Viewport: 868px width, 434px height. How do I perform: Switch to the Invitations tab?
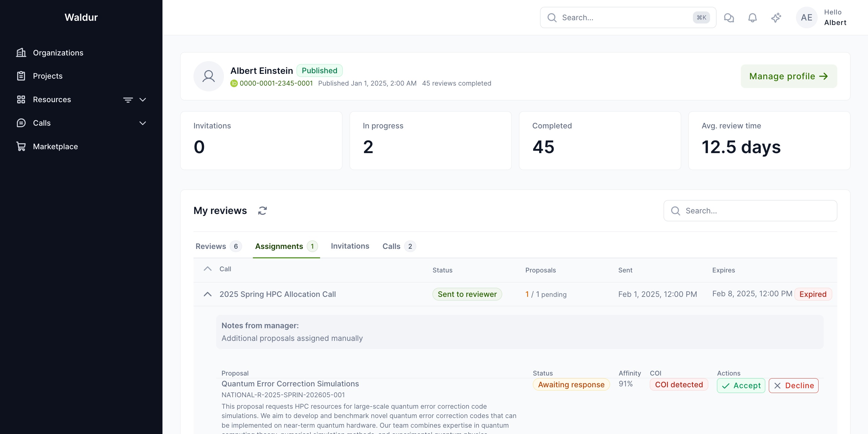pos(350,246)
